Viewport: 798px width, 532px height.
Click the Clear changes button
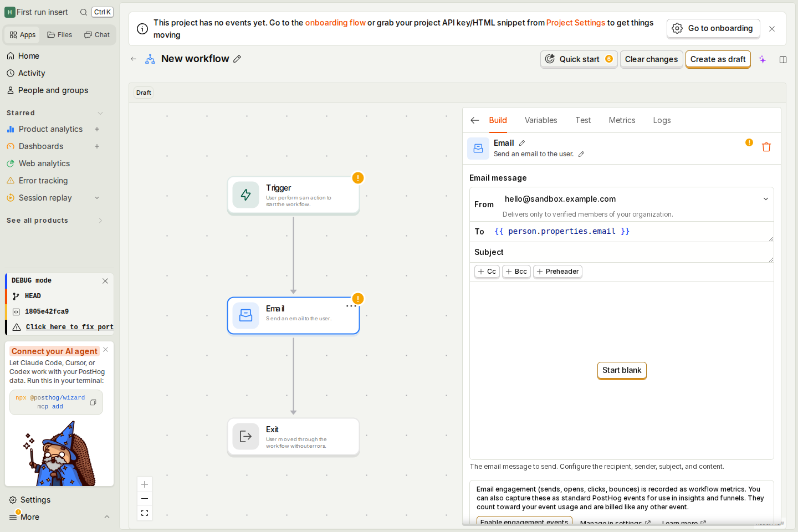tap(652, 59)
